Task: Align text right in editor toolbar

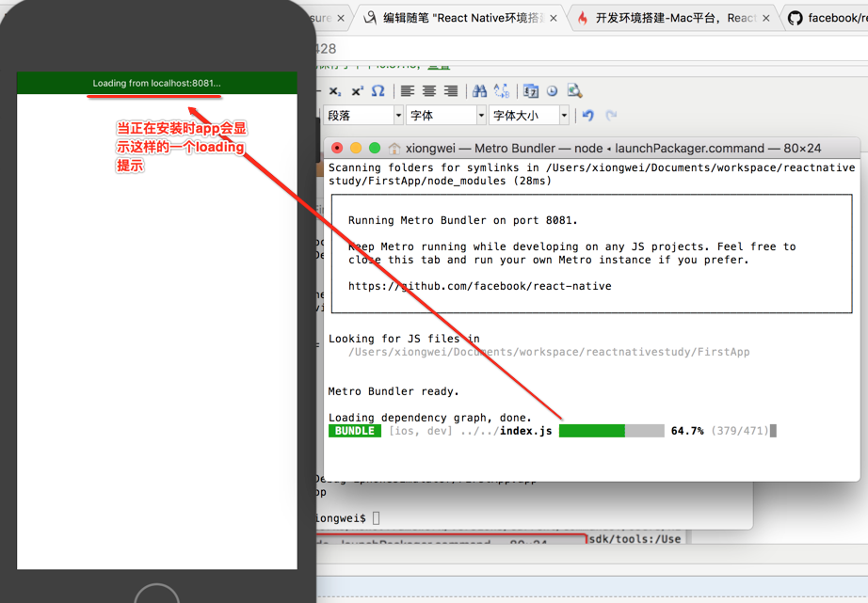Action: (451, 91)
